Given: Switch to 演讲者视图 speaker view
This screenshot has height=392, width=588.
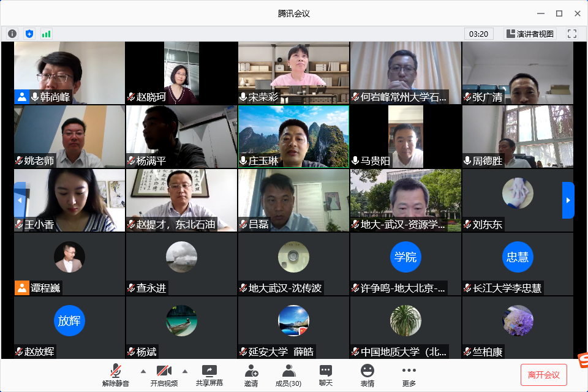Looking at the screenshot, I should [529, 34].
